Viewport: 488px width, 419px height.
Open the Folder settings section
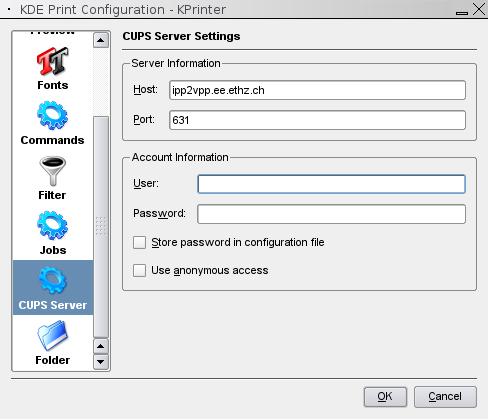click(53, 343)
